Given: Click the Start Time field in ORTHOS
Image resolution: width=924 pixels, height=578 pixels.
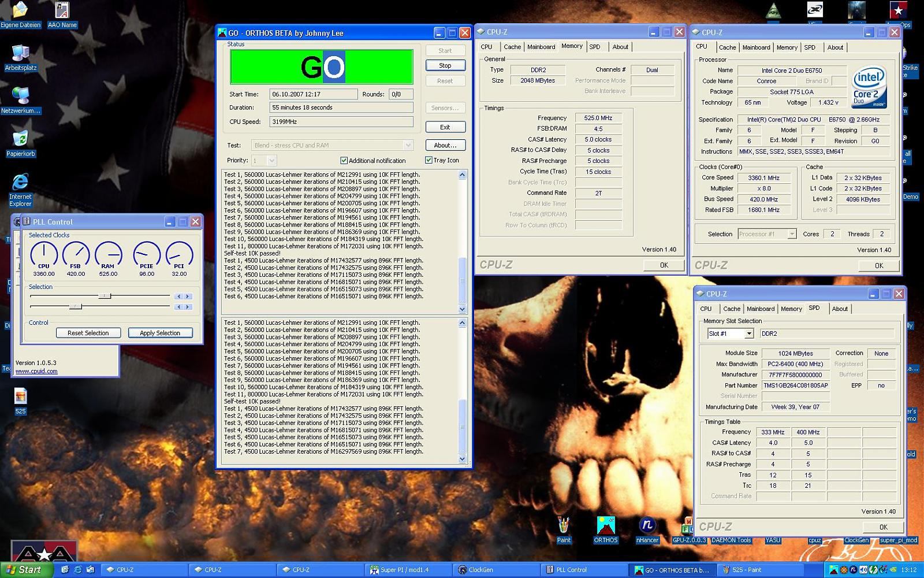Looking at the screenshot, I should (314, 94).
